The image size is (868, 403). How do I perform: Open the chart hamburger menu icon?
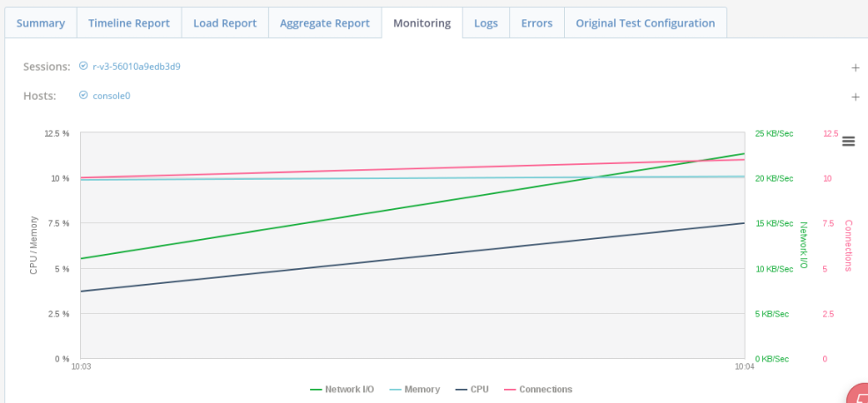point(849,141)
